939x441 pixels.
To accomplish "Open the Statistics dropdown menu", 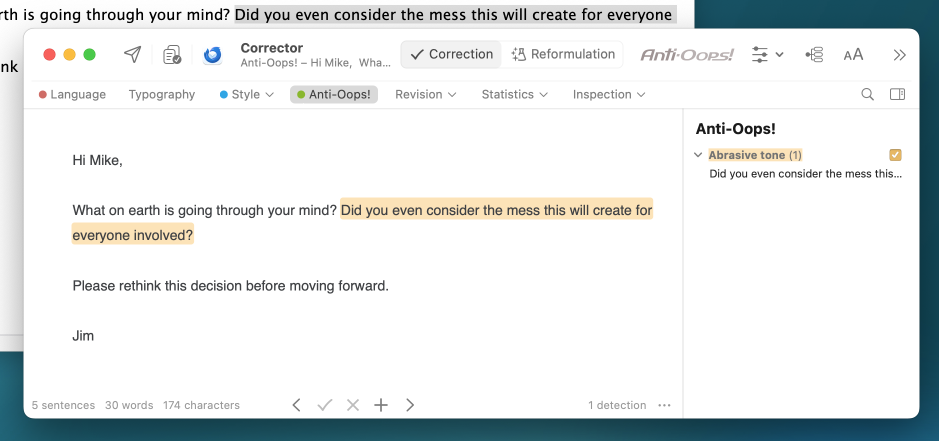I will (x=514, y=94).
